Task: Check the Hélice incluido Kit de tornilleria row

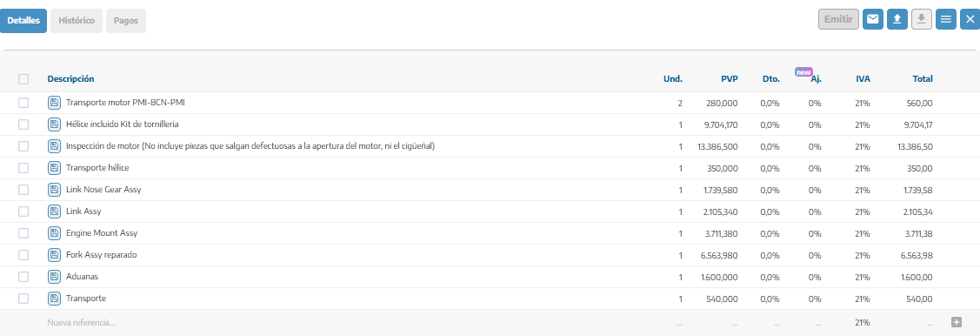Action: 23,124
